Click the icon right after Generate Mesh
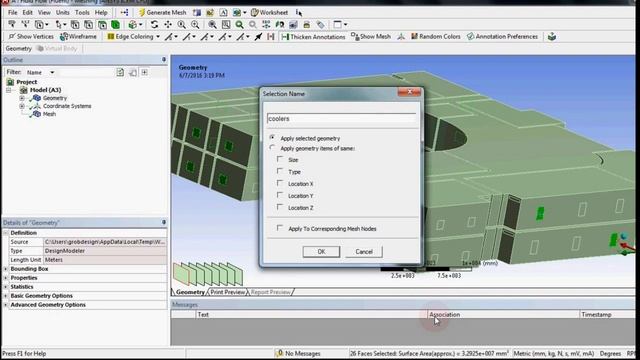Image resolution: width=640 pixels, height=360 pixels. (x=197, y=13)
